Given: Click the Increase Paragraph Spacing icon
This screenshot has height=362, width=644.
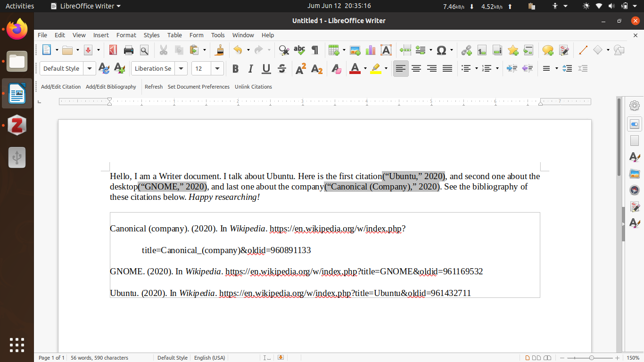Looking at the screenshot, I should point(567,69).
